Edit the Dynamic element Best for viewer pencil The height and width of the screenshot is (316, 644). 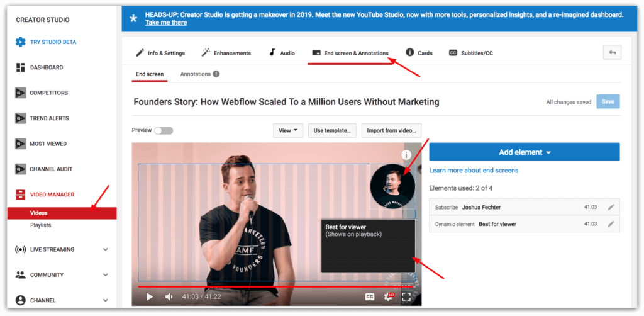click(611, 224)
